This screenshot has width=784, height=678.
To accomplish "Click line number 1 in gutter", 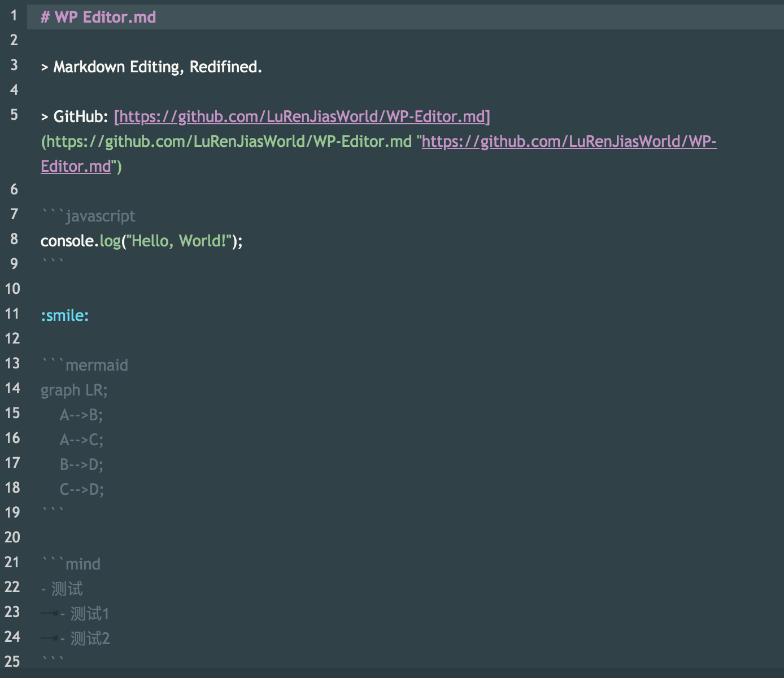I will 14,15.
